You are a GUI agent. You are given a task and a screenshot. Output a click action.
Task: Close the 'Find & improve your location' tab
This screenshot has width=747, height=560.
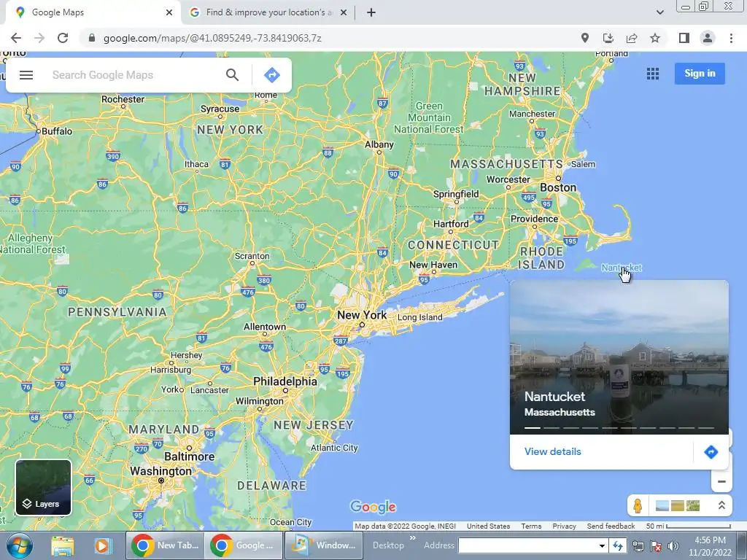(343, 12)
